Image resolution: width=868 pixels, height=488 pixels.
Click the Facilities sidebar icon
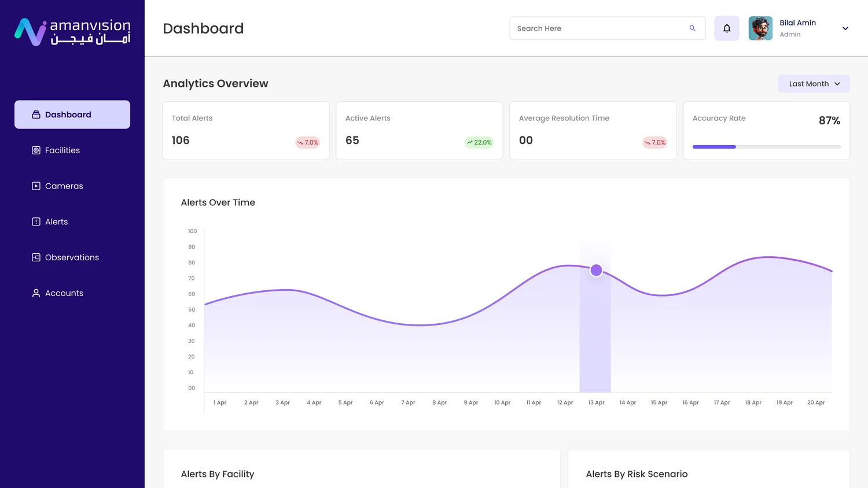point(36,150)
